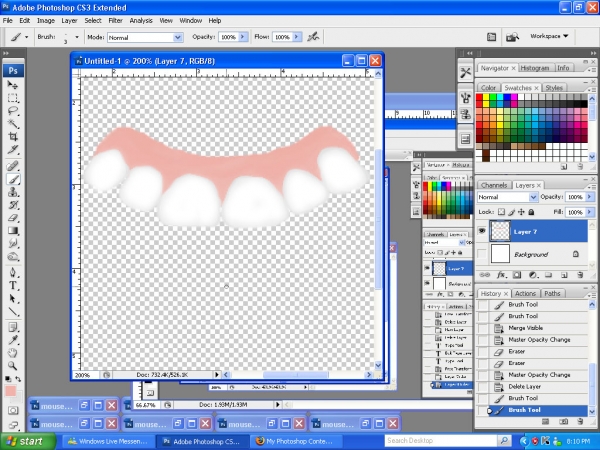This screenshot has height=450, width=600.
Task: Open the brush preset picker dropdown
Action: [77, 37]
